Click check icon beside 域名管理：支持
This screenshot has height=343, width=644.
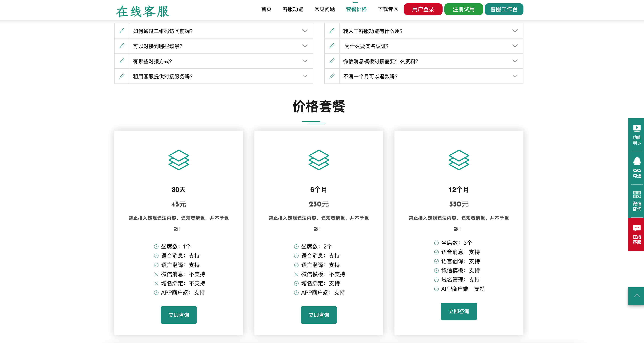tap(436, 280)
